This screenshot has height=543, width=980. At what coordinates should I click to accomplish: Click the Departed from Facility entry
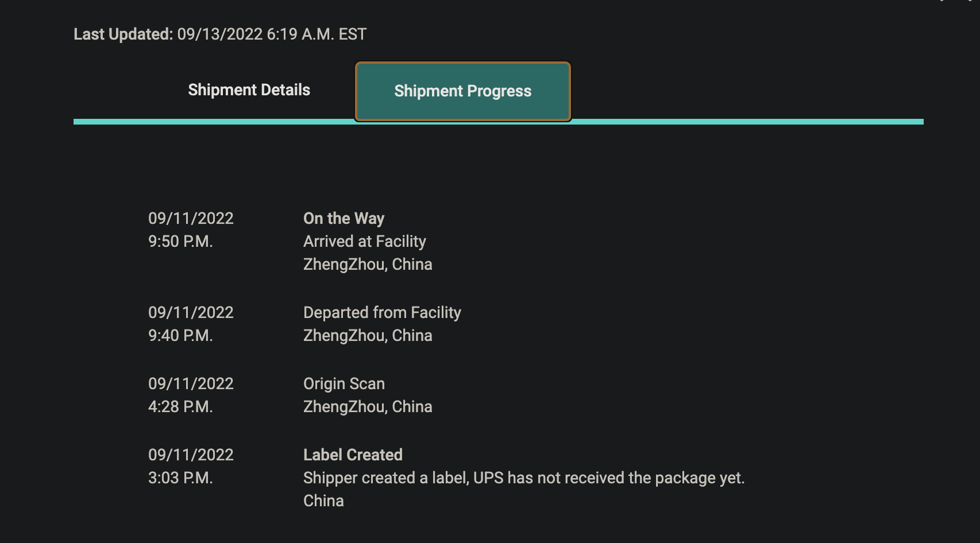tap(382, 313)
